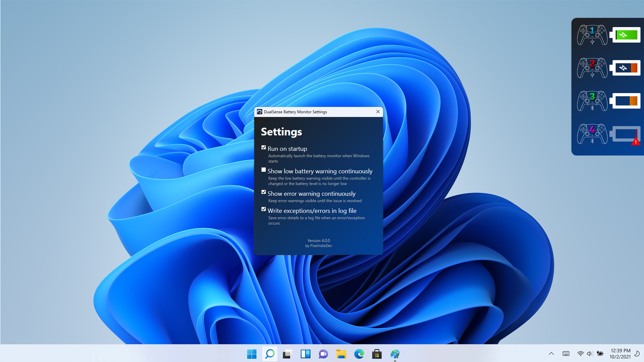This screenshot has width=644, height=362.
Task: Toggle Write exceptions/errors in log file
Action: coord(264,209)
